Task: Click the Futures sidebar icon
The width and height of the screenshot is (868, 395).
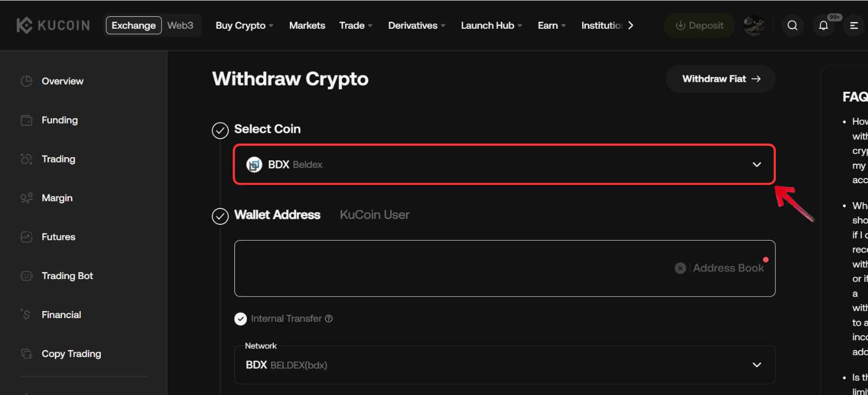Action: point(26,237)
